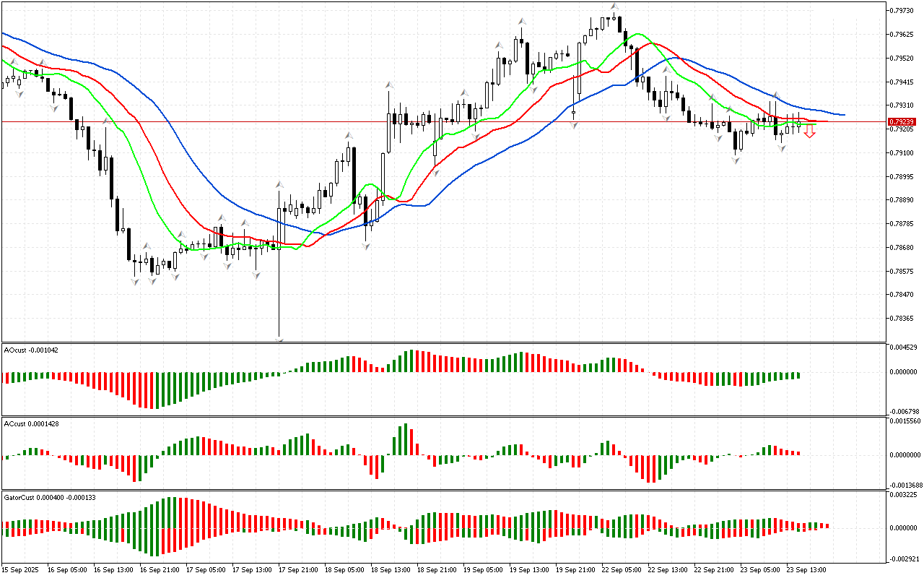Click the fractal arrow below the longest wick
The image size is (924, 578).
(x=279, y=339)
